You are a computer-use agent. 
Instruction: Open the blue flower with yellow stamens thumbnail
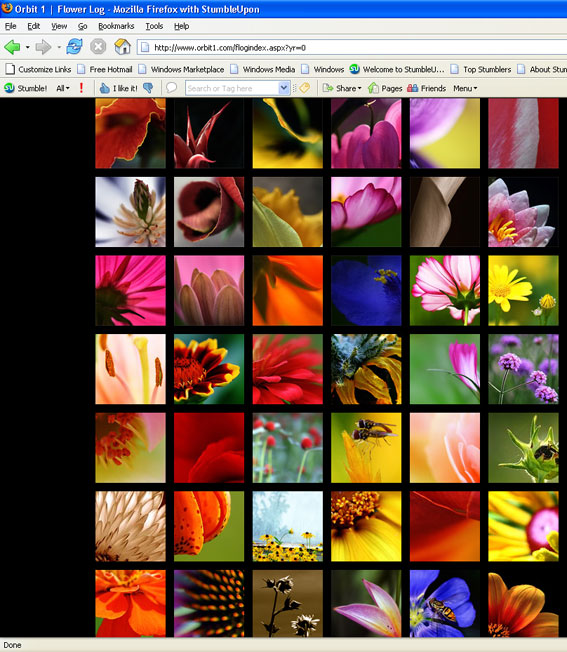pyautogui.click(x=366, y=290)
